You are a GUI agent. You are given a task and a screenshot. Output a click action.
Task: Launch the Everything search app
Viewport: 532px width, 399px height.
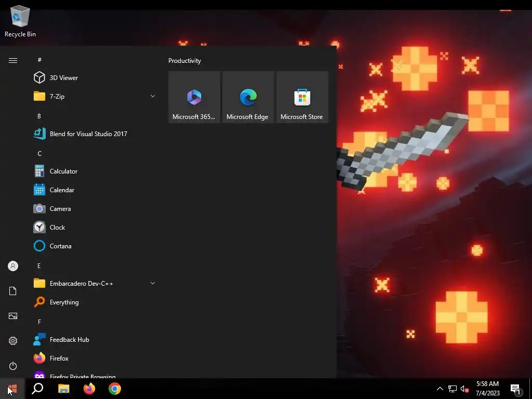click(94, 302)
